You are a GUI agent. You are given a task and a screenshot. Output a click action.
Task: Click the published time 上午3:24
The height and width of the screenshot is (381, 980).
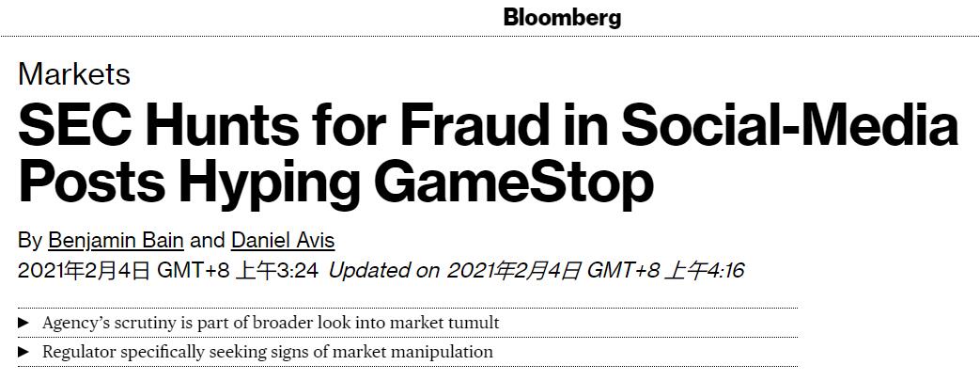point(276,271)
